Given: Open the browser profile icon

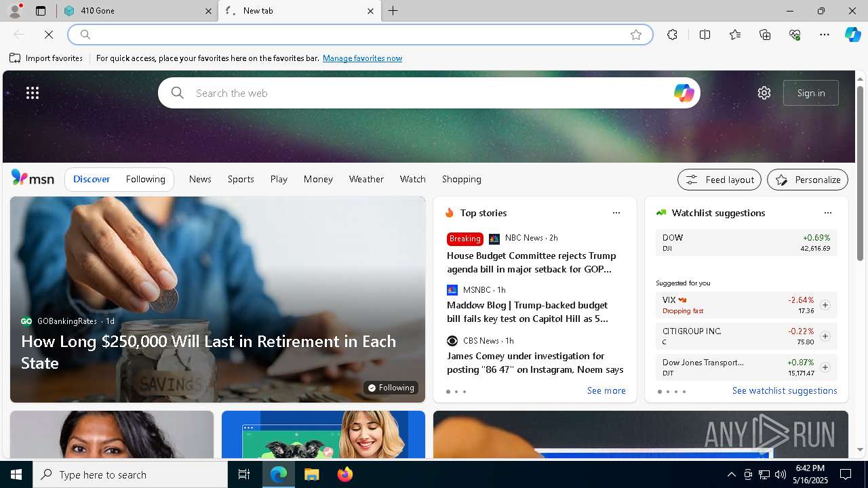Looking at the screenshot, I should coord(15,11).
